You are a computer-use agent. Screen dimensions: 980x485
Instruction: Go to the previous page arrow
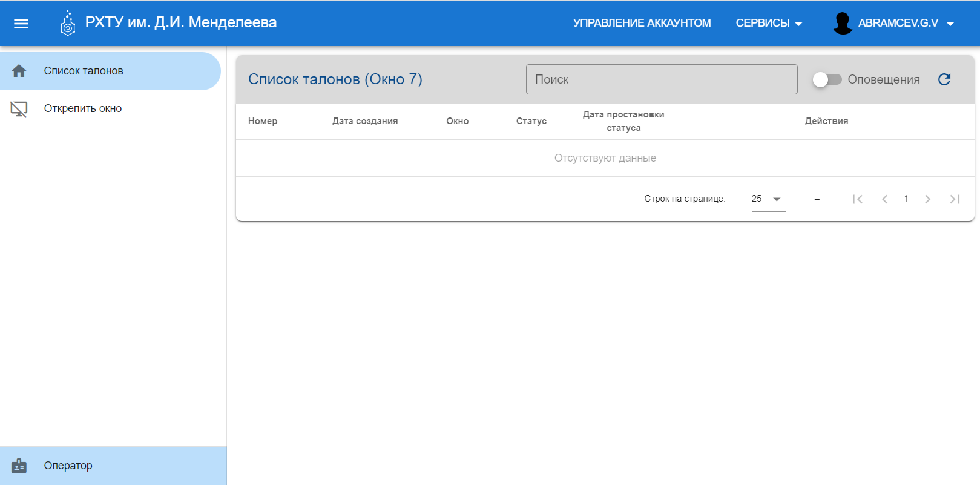[885, 199]
